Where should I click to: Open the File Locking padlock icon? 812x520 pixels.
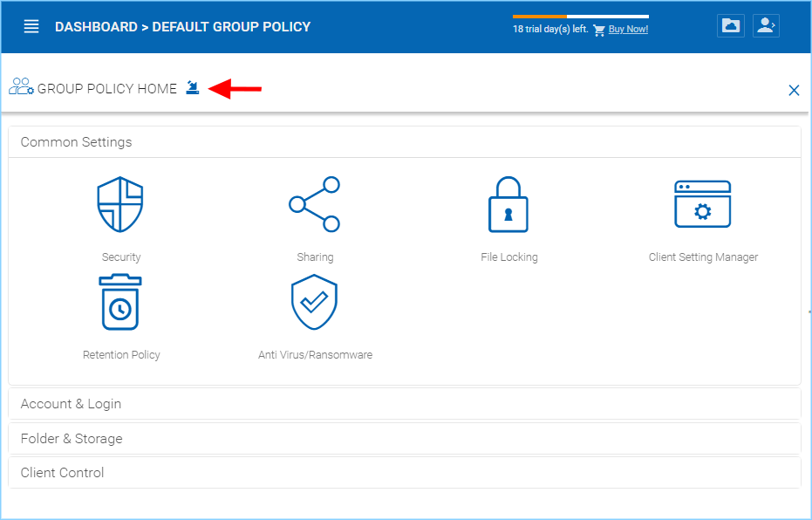click(508, 204)
